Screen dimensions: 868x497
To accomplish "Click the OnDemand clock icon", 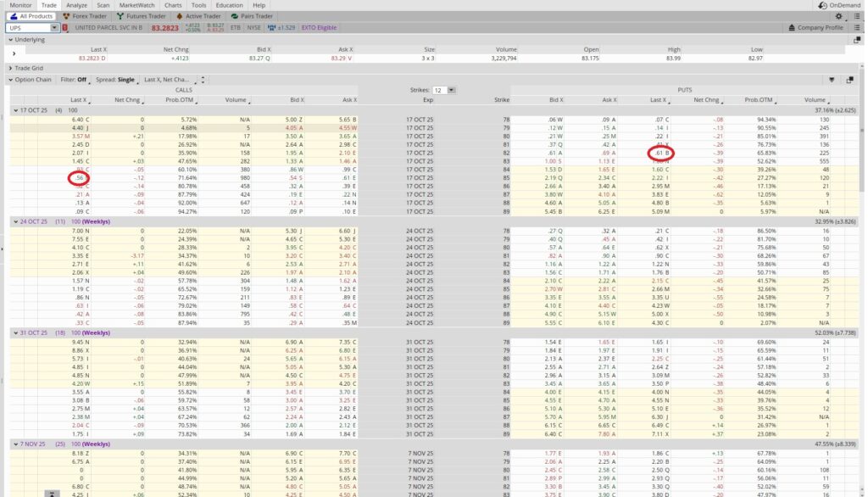I will pos(821,5).
